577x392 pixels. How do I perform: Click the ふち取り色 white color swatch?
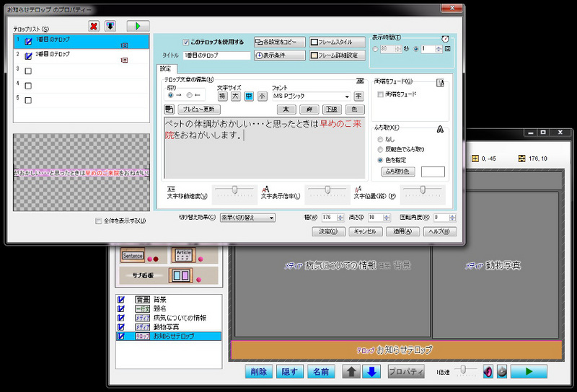click(x=433, y=171)
